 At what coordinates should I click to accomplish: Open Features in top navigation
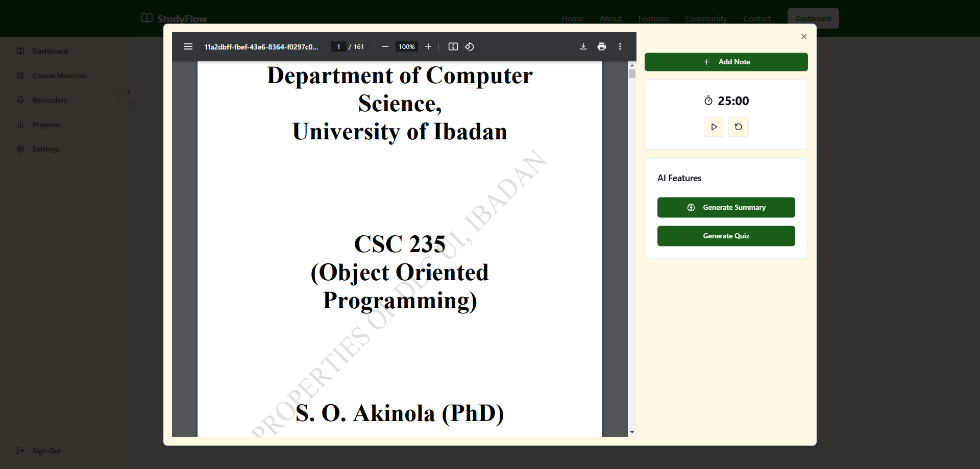pos(653,18)
